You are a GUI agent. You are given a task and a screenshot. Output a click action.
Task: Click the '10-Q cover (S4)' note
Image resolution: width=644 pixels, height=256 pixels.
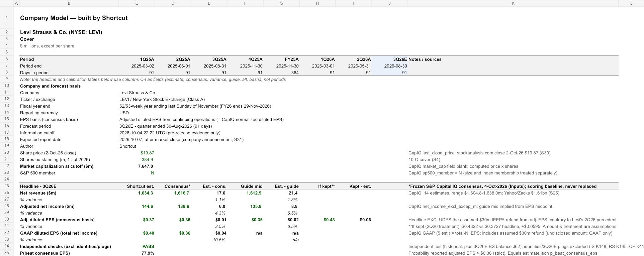424,160
